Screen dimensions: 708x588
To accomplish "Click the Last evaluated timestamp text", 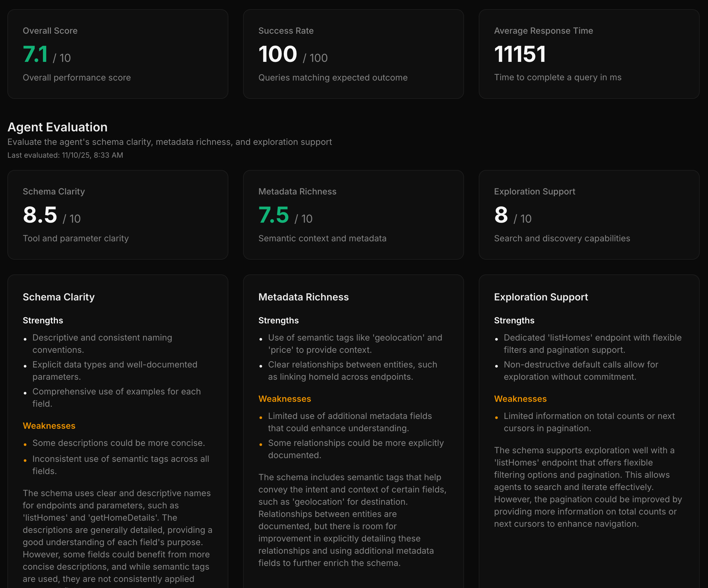I will pos(65,155).
